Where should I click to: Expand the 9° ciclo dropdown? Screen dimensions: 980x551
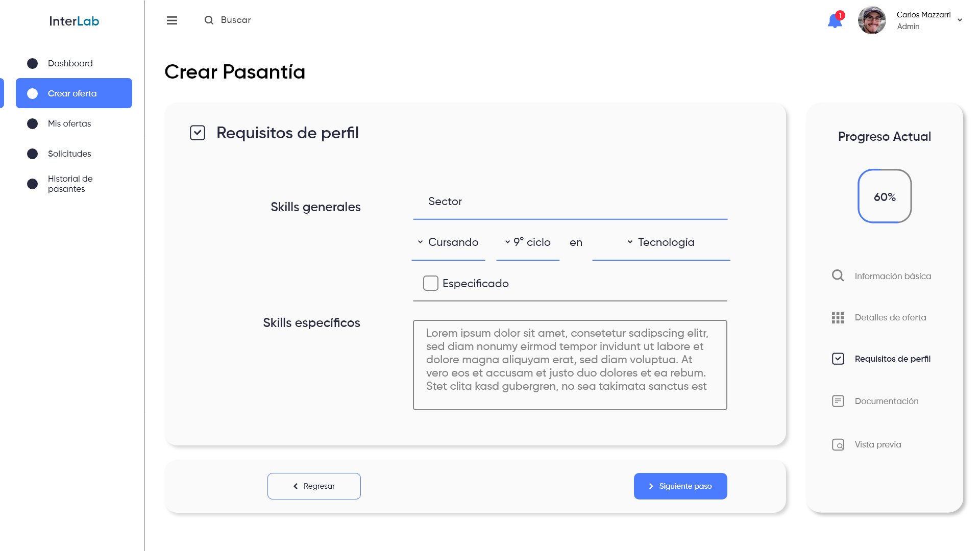click(528, 242)
